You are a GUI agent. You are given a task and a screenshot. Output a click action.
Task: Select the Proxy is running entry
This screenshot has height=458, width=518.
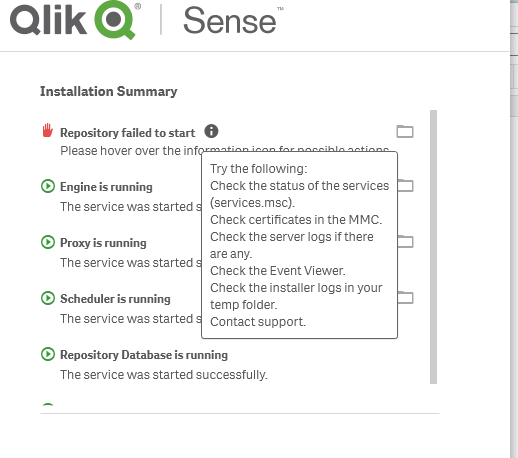point(103,243)
